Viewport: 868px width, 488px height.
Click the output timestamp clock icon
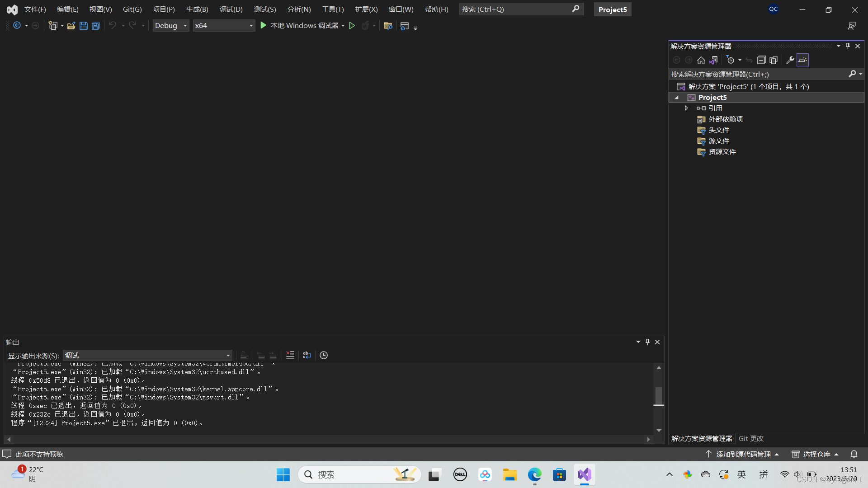coord(324,355)
